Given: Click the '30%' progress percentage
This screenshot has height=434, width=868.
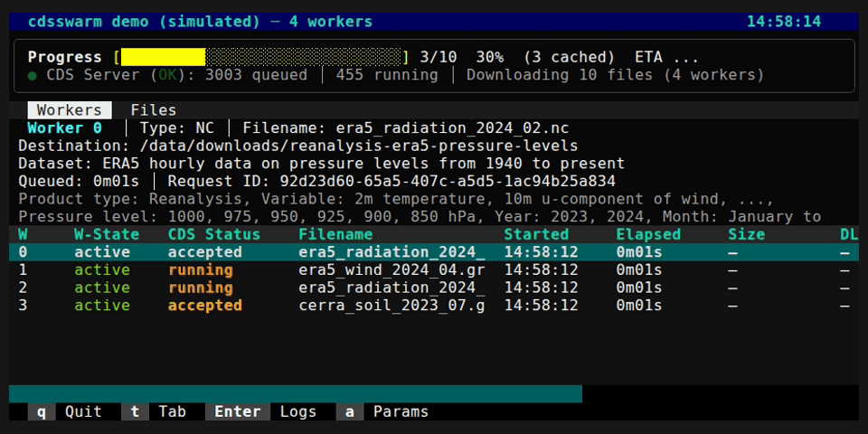Looking at the screenshot, I should (490, 57).
